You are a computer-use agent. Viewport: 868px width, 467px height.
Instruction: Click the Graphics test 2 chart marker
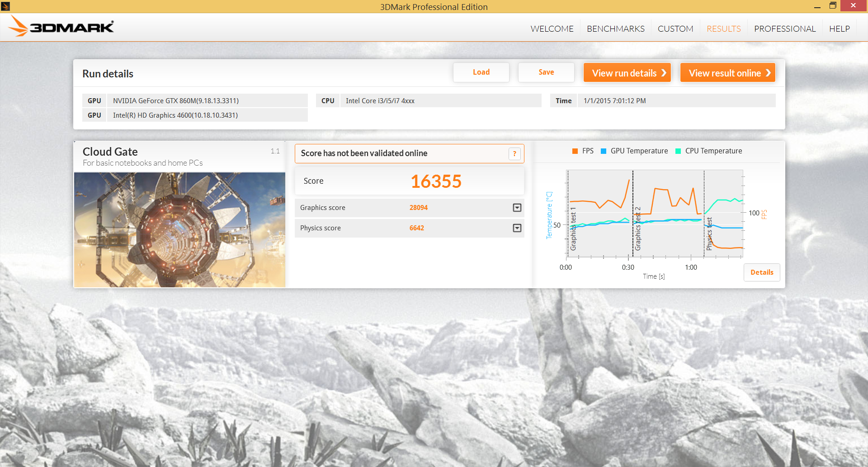point(638,229)
